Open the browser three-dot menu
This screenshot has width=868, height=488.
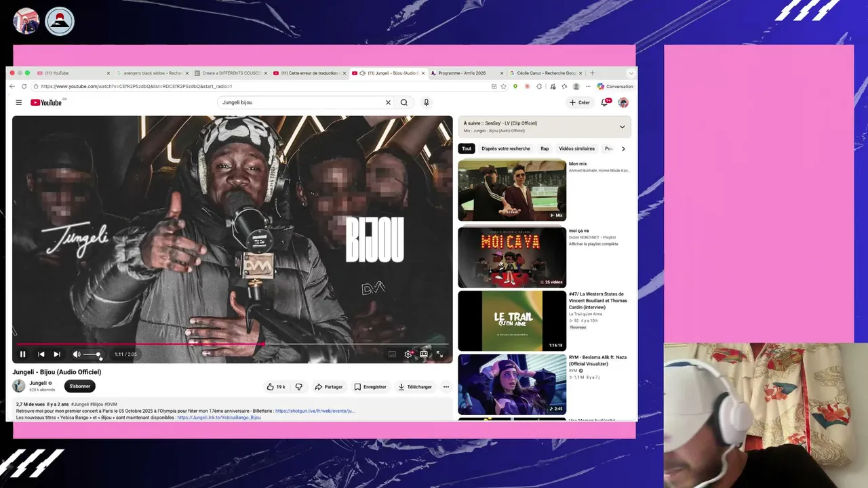click(x=588, y=86)
